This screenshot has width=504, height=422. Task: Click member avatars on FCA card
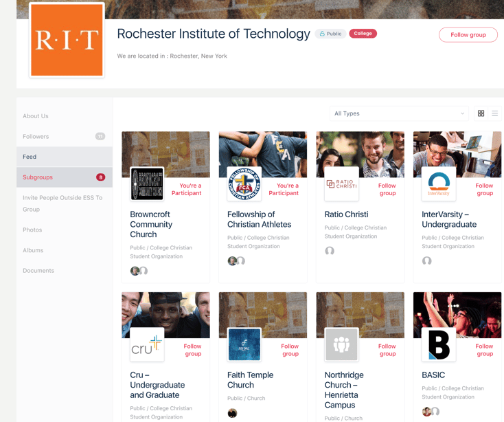pos(236,261)
